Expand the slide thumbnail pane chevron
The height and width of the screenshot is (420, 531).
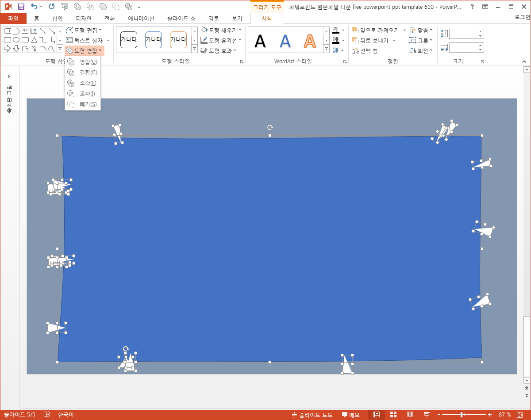pos(9,76)
